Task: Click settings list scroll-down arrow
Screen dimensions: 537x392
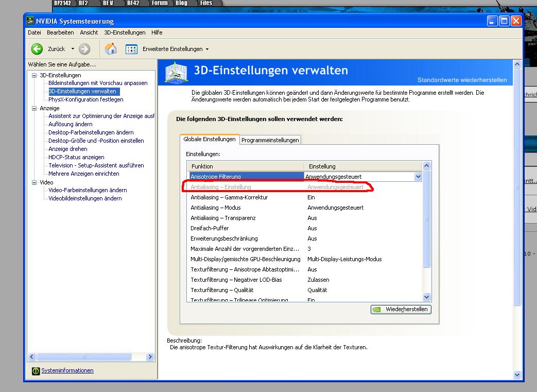Action: tap(427, 297)
